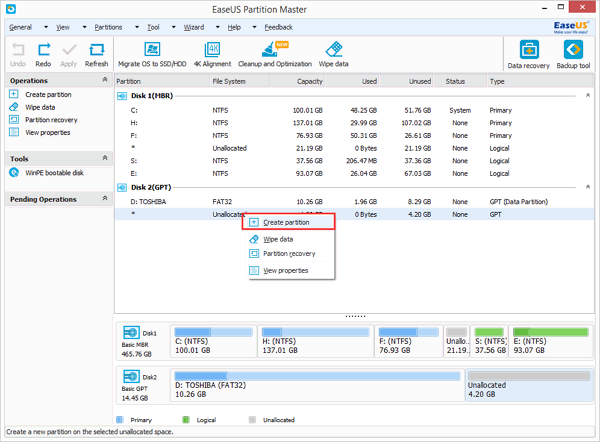Click the Logical legend color swatch

pos(186,420)
